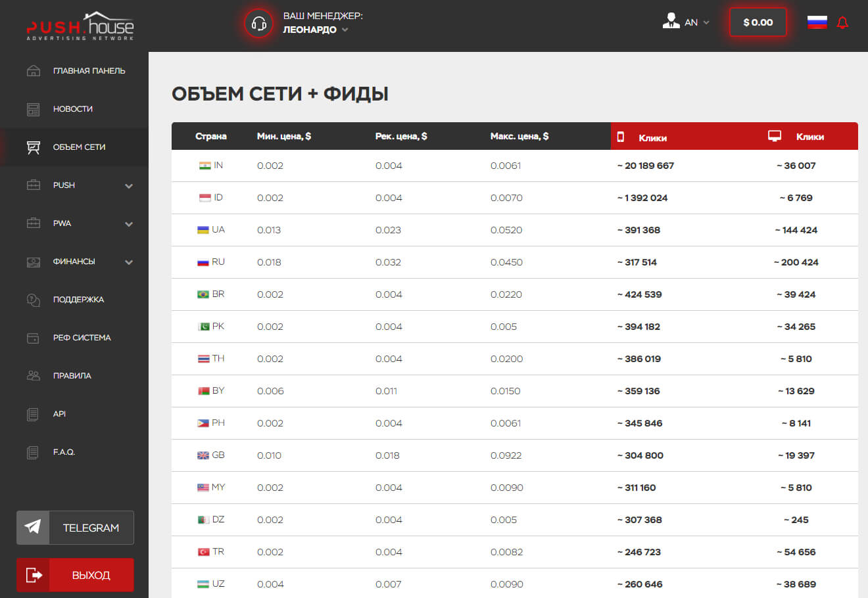Open the AN user account dropdown
The width and height of the screenshot is (868, 598).
(687, 22)
